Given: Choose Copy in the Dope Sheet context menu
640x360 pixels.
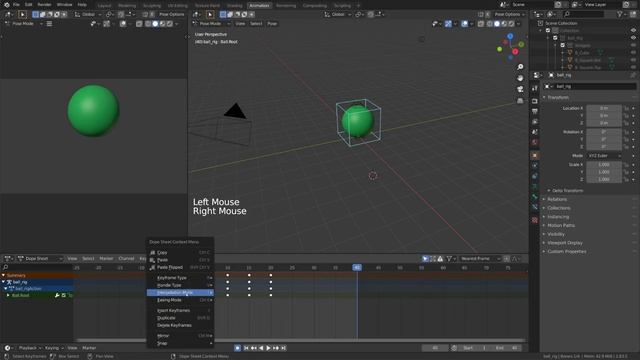Looking at the screenshot, I should click(x=180, y=253).
